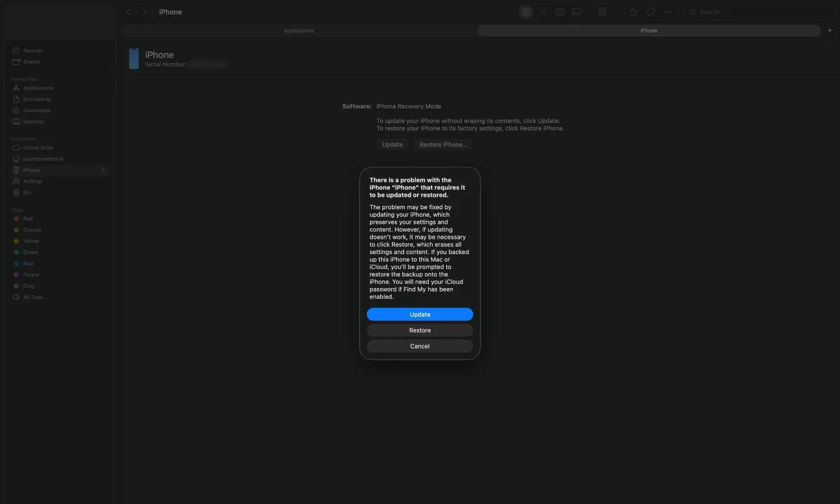The height and width of the screenshot is (504, 840).
Task: Open AirDrop in the sidebar
Action: coord(59,181)
